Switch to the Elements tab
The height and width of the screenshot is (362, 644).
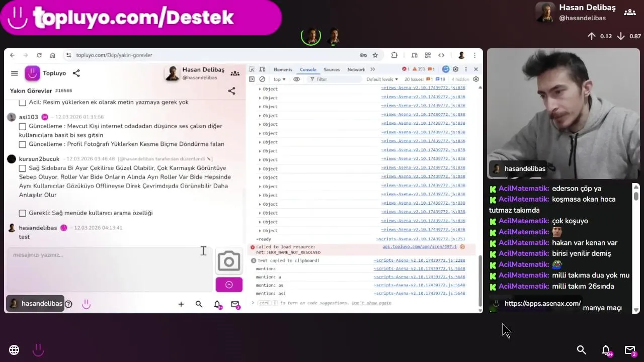click(x=283, y=69)
